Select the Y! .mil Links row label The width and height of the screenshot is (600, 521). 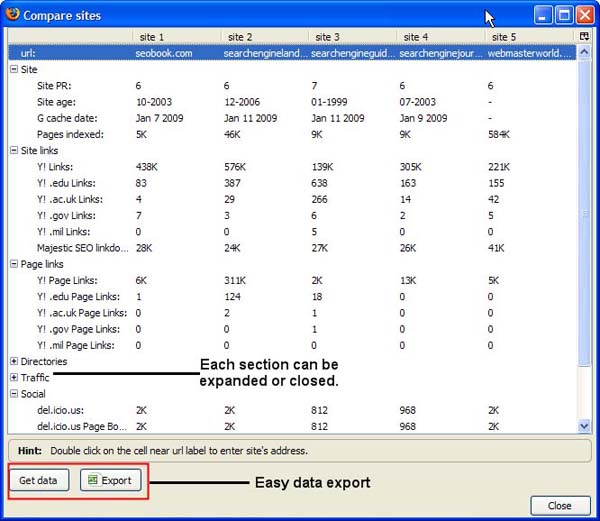point(64,231)
